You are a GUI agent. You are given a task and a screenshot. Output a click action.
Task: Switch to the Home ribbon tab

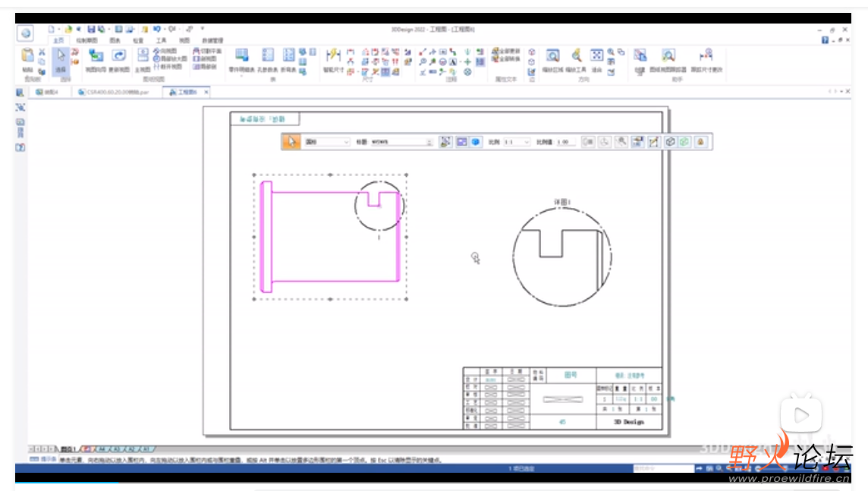click(x=58, y=40)
